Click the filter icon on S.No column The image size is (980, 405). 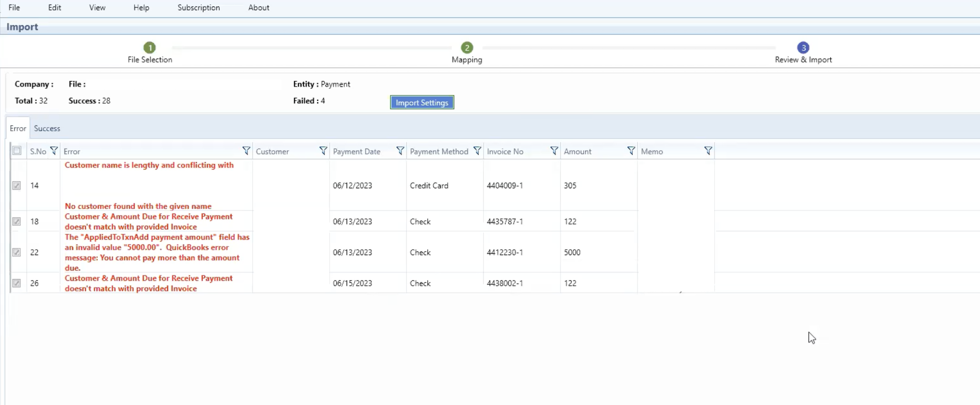tap(54, 151)
